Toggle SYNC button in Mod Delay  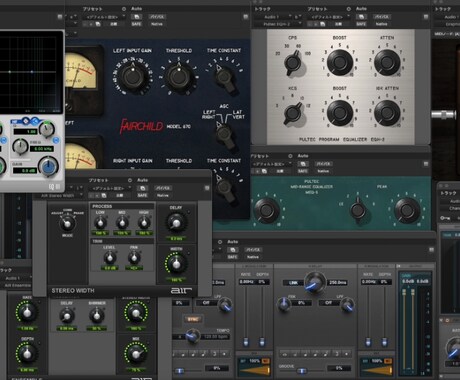193,319
